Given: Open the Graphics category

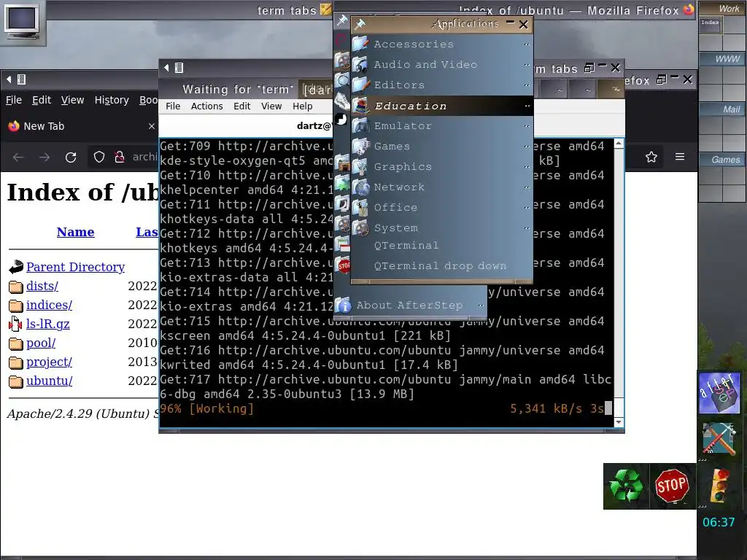Looking at the screenshot, I should (441, 167).
